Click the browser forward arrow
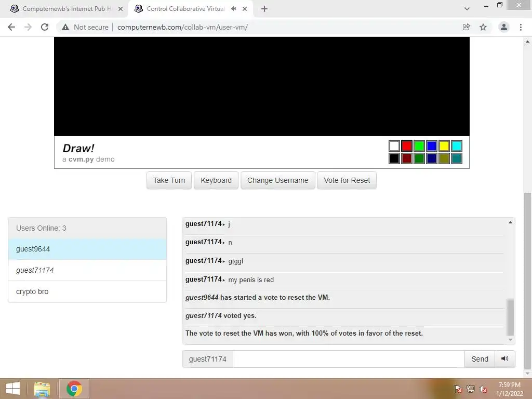Image resolution: width=532 pixels, height=399 pixels. (28, 27)
